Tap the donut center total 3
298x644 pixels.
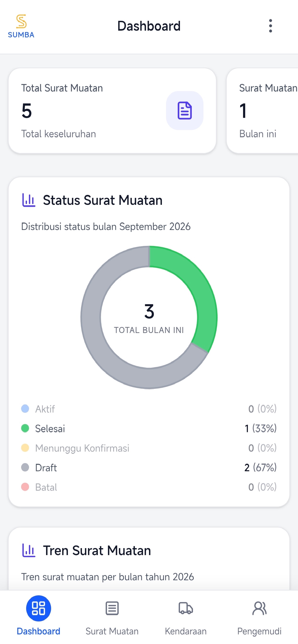149,311
